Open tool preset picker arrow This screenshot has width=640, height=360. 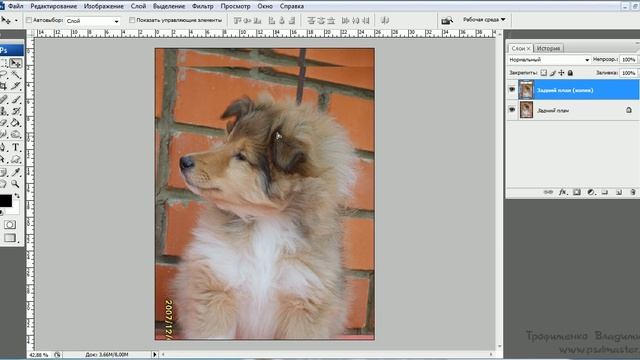tap(16, 20)
